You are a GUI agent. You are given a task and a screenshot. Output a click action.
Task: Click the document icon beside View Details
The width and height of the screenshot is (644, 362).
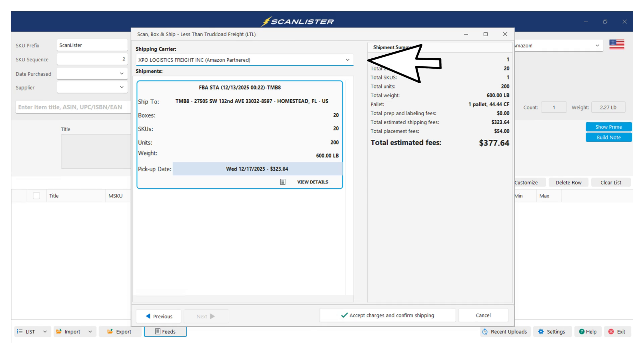point(283,182)
